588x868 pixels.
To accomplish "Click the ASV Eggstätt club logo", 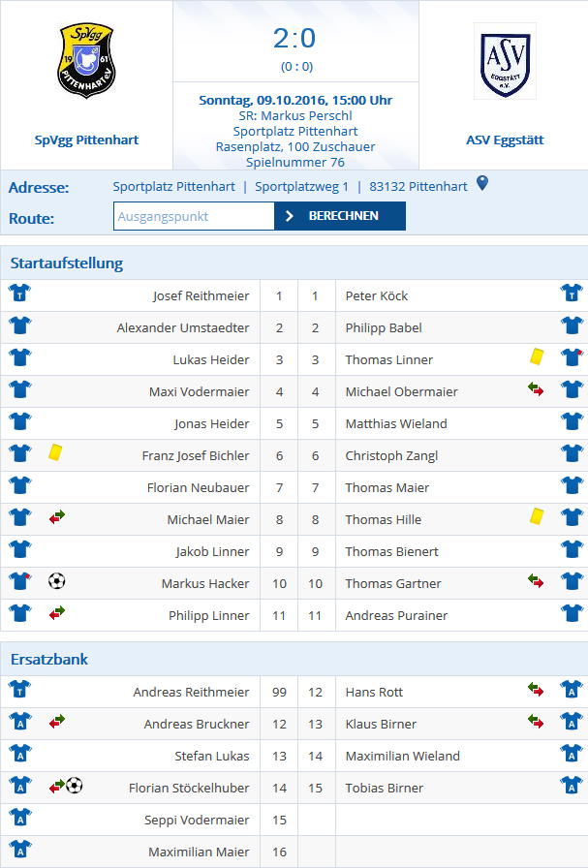I will point(505,61).
